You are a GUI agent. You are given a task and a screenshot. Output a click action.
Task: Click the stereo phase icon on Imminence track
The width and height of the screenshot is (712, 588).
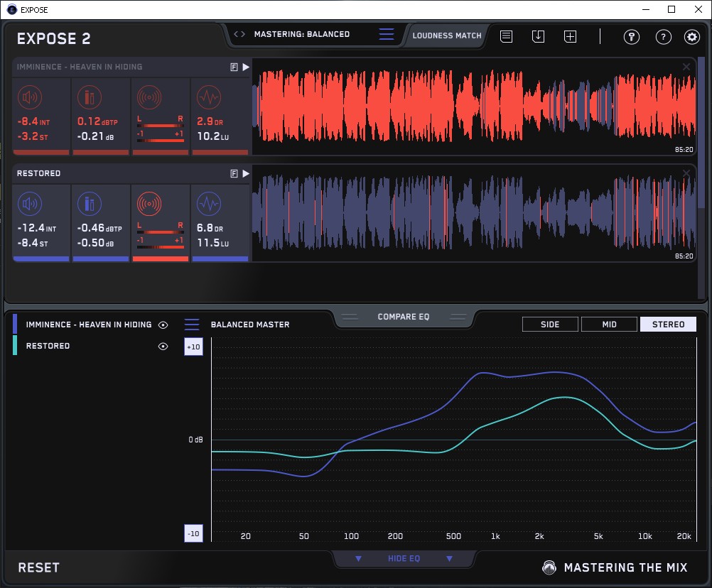coord(149,97)
